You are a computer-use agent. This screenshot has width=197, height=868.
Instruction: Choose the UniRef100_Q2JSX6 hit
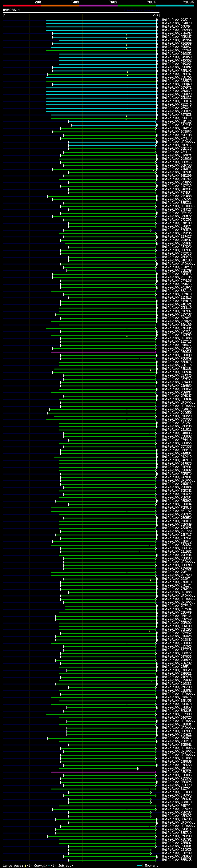[x=177, y=376]
